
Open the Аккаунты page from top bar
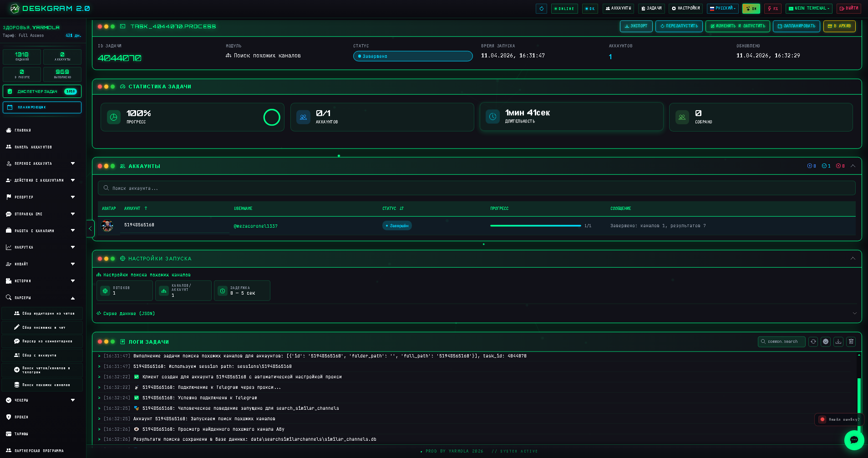[618, 9]
